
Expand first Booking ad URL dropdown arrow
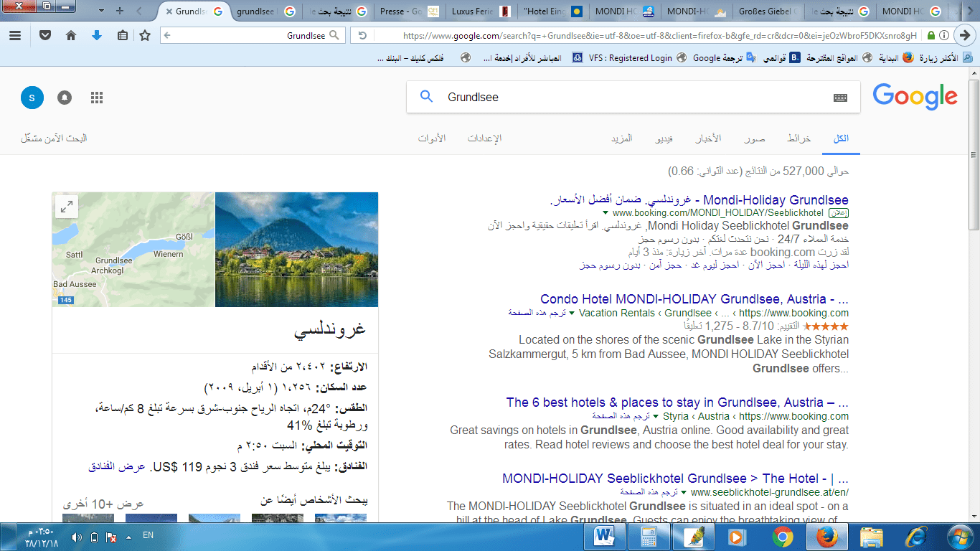coord(606,213)
